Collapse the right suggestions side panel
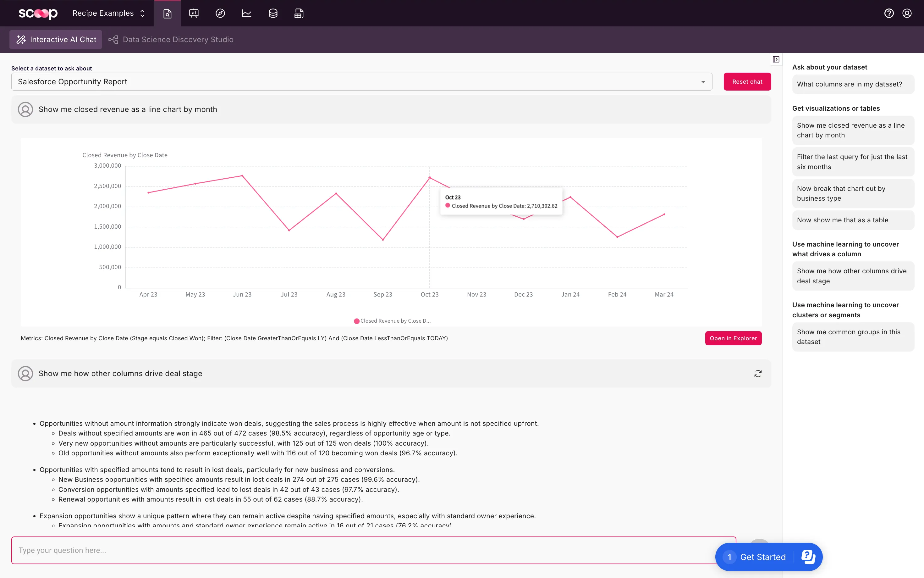The image size is (924, 578). (x=776, y=59)
